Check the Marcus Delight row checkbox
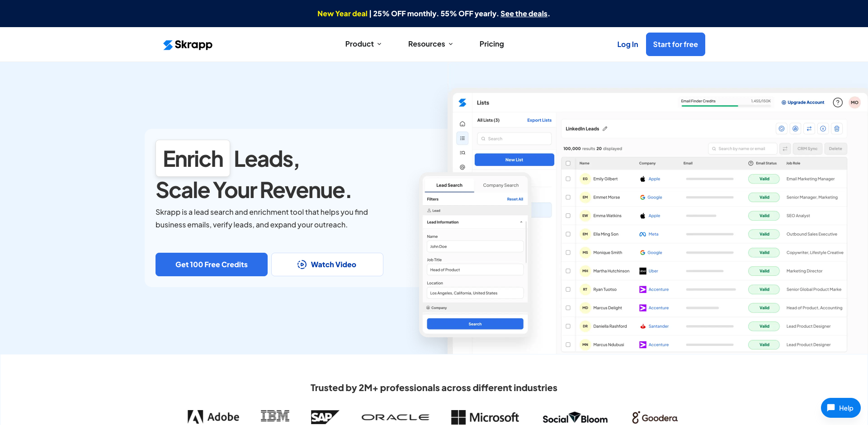Viewport: 868px width, 425px height. pos(568,308)
